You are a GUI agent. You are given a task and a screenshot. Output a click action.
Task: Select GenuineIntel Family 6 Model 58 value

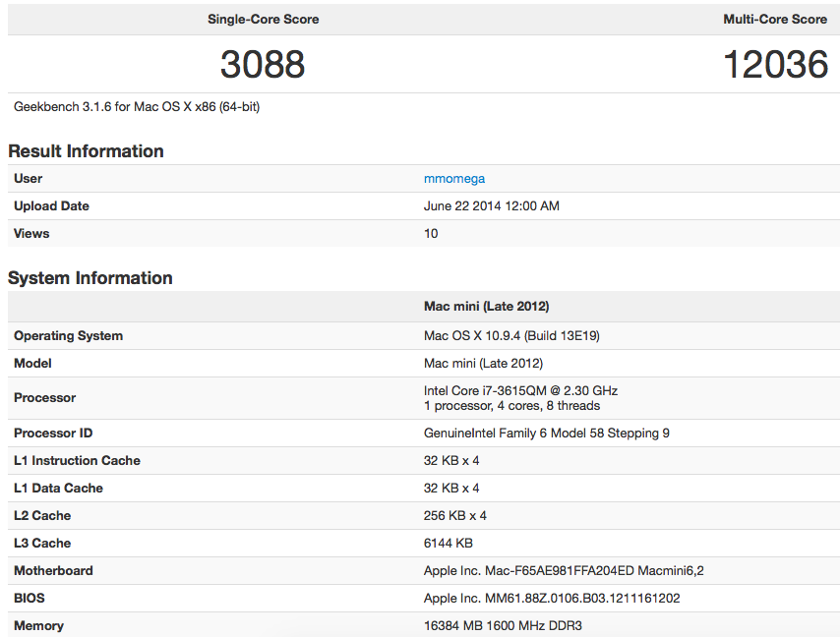(x=547, y=434)
